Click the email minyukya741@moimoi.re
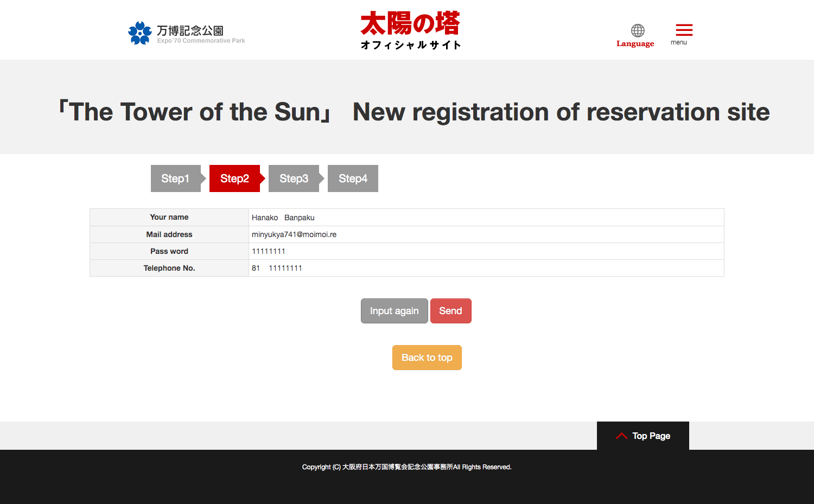 pyautogui.click(x=294, y=234)
